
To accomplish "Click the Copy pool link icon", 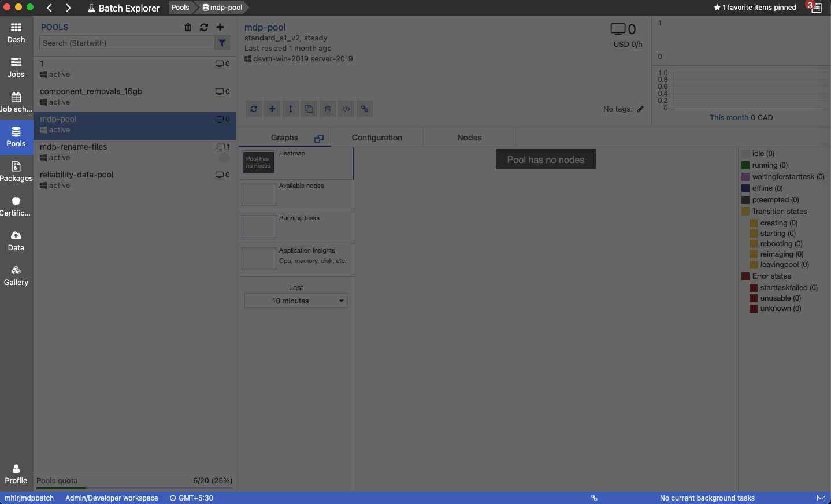I will 365,109.
